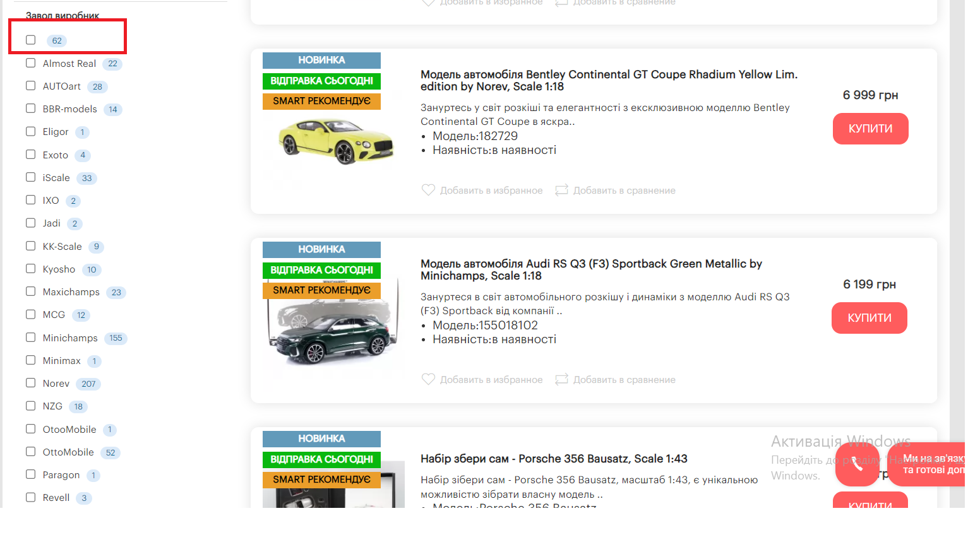Select the Maxichamps filter label

tap(71, 292)
